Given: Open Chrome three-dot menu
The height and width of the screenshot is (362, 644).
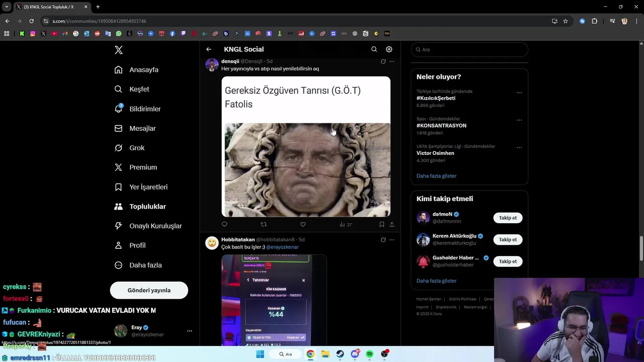Looking at the screenshot, I should click(x=636, y=21).
